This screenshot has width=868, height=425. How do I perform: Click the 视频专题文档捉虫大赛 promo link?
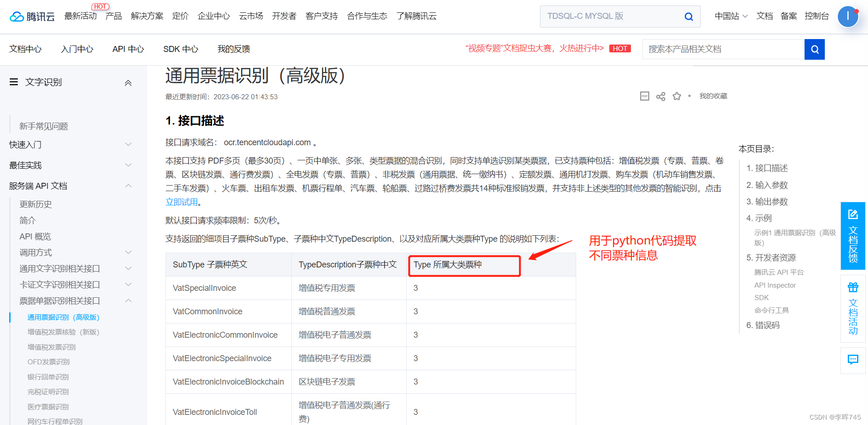tap(534, 49)
